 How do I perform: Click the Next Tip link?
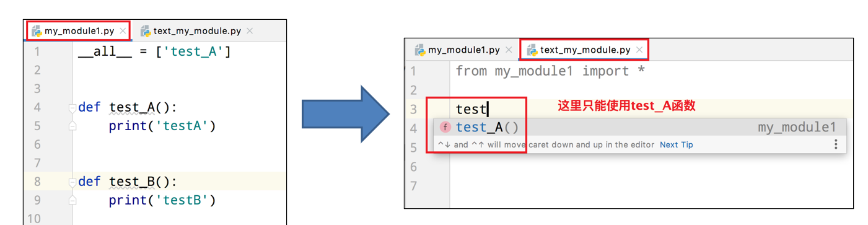tap(676, 144)
